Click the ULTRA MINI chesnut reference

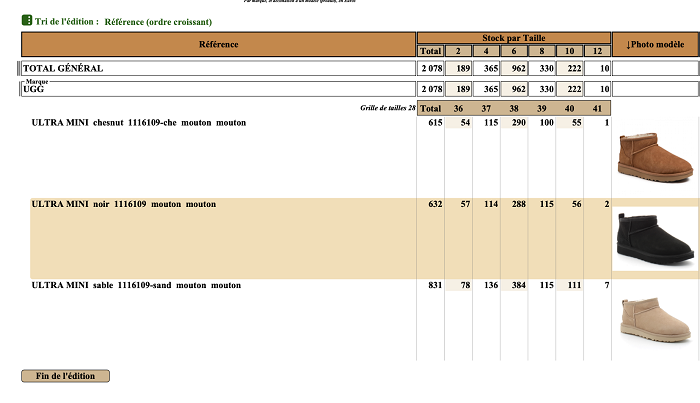coord(138,123)
